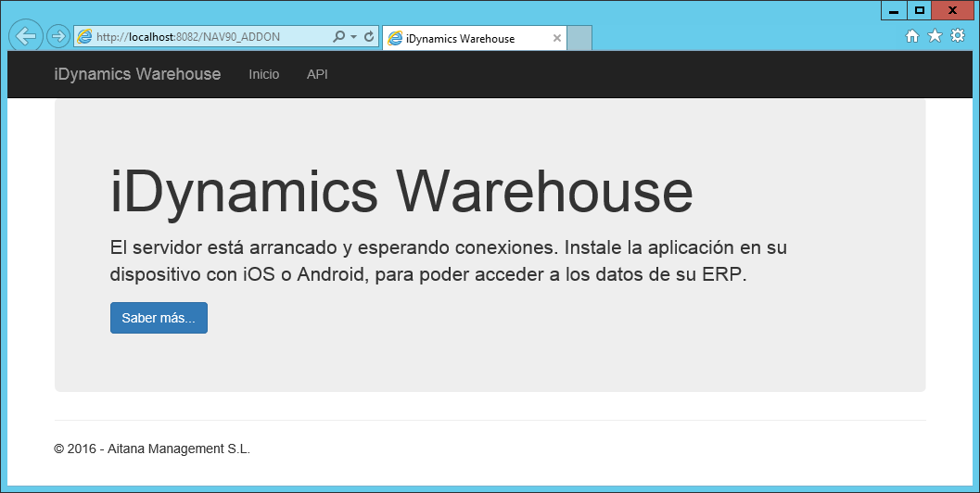Click the text '© 2016 - Aitana Management S.L.'
Image resolution: width=980 pixels, height=493 pixels.
click(x=152, y=449)
